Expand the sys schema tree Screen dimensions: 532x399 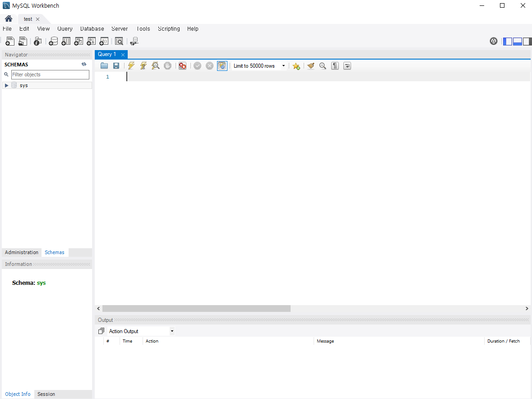(x=6, y=85)
